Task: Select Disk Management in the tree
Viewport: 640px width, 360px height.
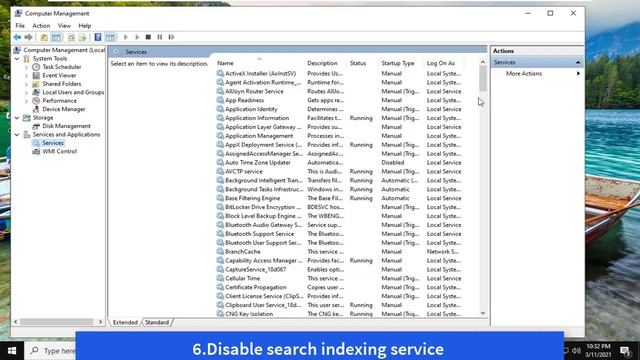Action: pyautogui.click(x=66, y=126)
